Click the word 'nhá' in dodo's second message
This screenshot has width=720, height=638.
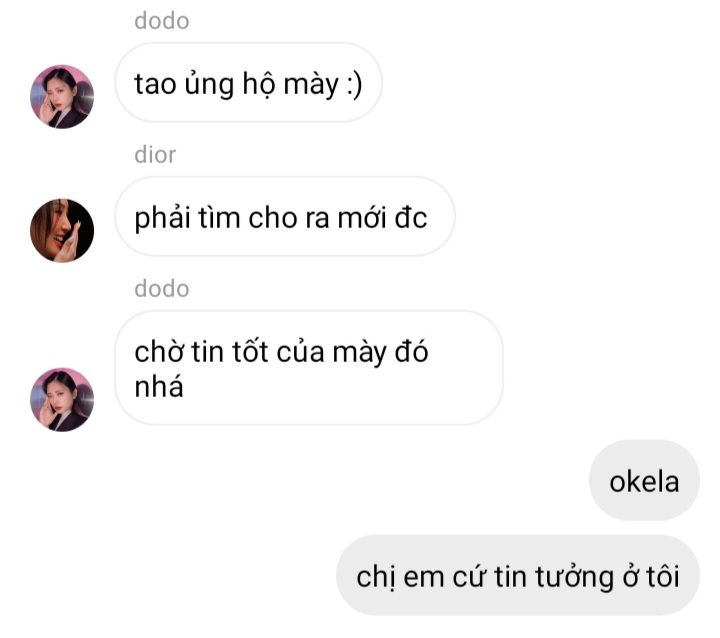click(159, 386)
